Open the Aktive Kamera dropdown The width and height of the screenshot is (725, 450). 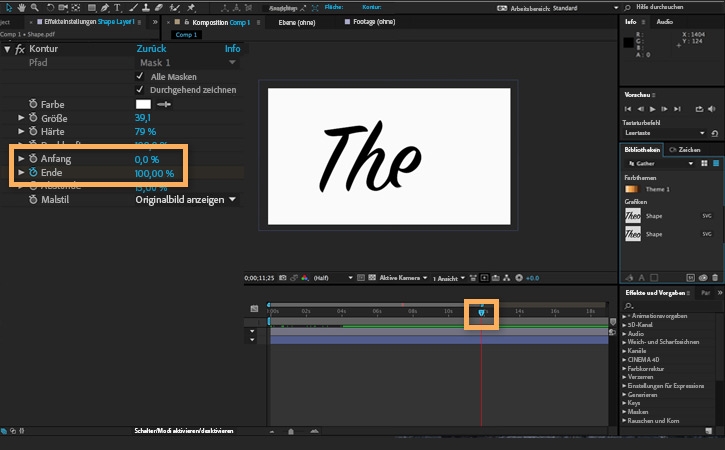tap(403, 278)
